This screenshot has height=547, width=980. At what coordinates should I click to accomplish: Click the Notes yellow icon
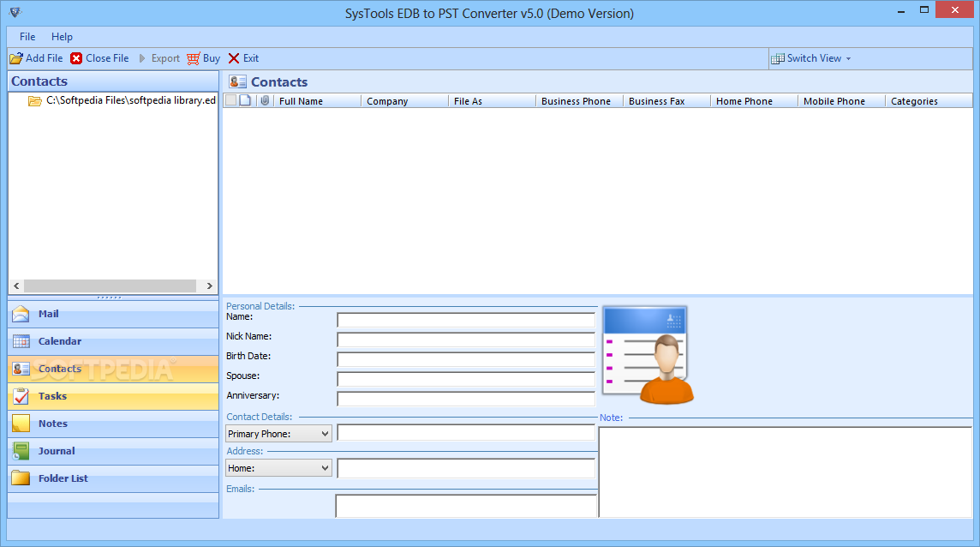point(21,424)
